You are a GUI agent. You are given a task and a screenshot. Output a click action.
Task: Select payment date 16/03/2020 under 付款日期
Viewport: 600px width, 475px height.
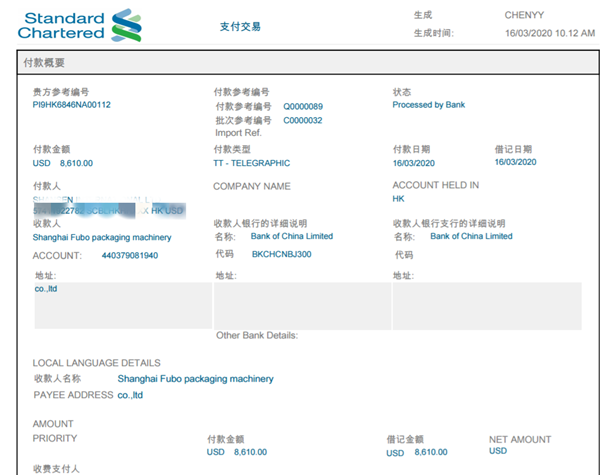[414, 163]
